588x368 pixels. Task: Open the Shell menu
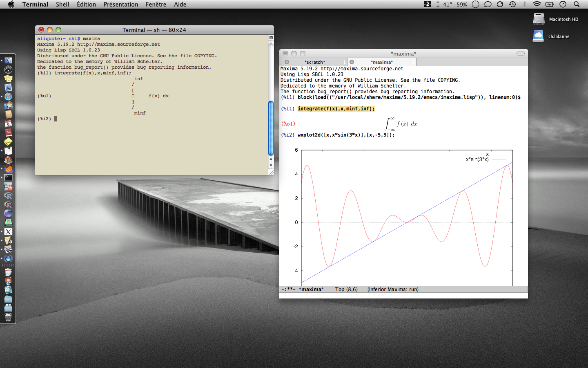tap(62, 4)
